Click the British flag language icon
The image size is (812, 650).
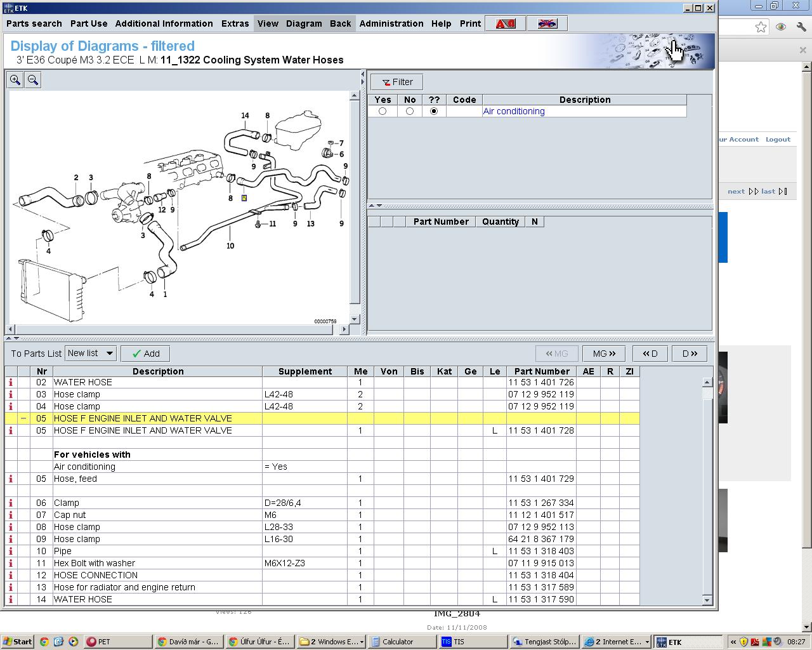tap(547, 23)
